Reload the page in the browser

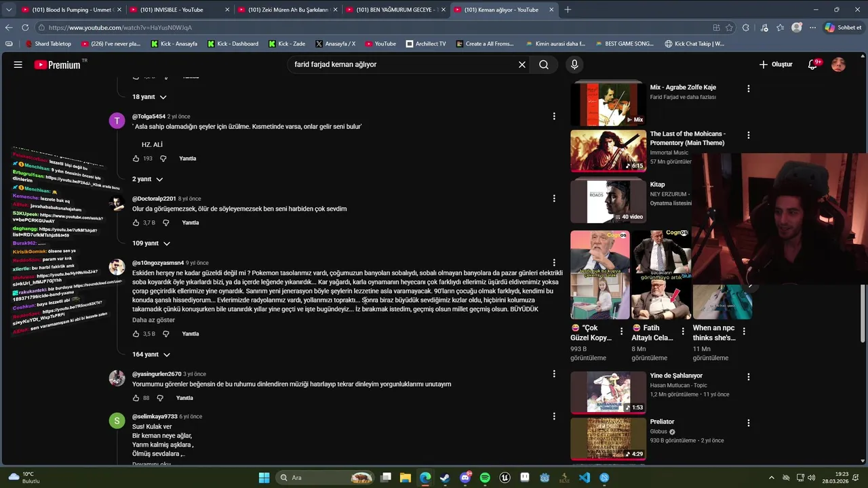coord(25,28)
